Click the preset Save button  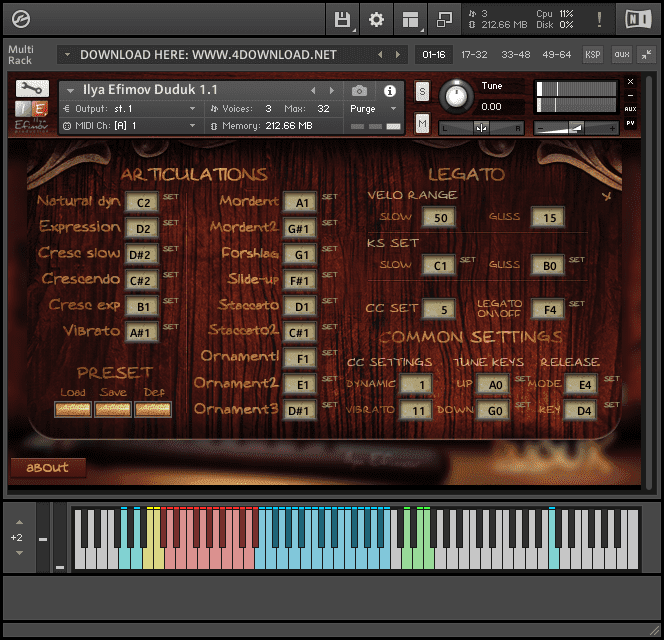coord(113,409)
